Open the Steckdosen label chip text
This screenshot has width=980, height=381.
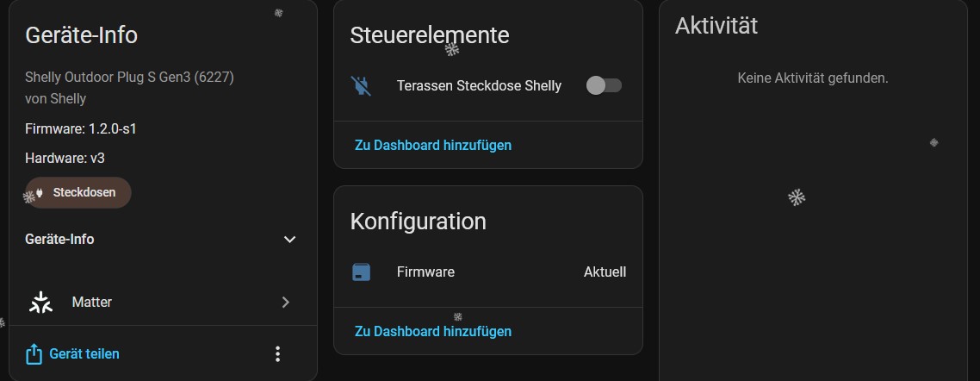(84, 193)
